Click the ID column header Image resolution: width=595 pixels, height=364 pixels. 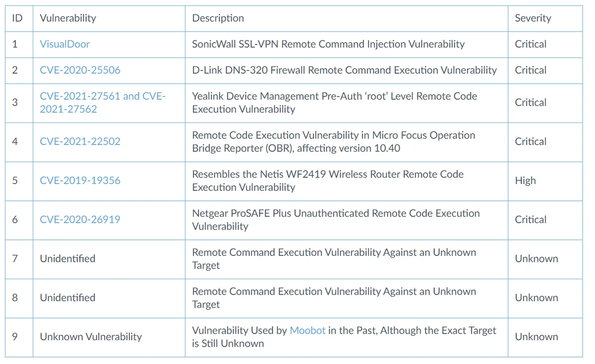pyautogui.click(x=17, y=18)
